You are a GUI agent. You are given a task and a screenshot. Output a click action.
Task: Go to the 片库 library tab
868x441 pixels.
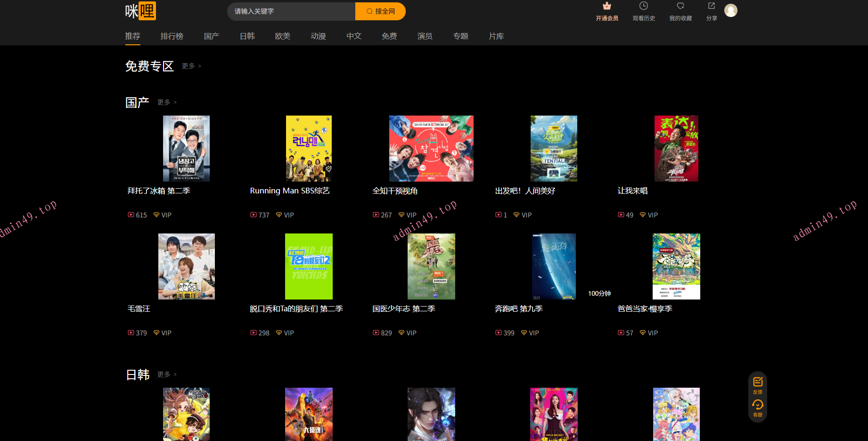(x=496, y=36)
